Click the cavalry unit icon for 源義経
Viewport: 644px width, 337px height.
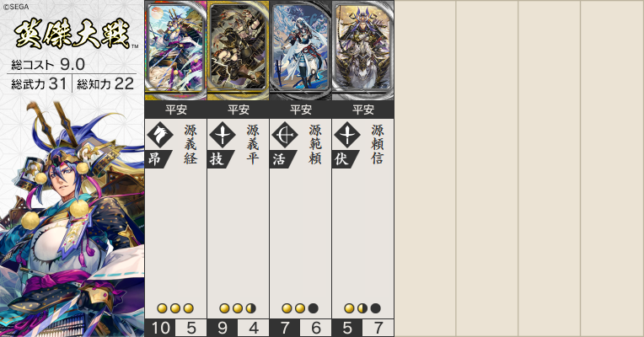pos(160,135)
